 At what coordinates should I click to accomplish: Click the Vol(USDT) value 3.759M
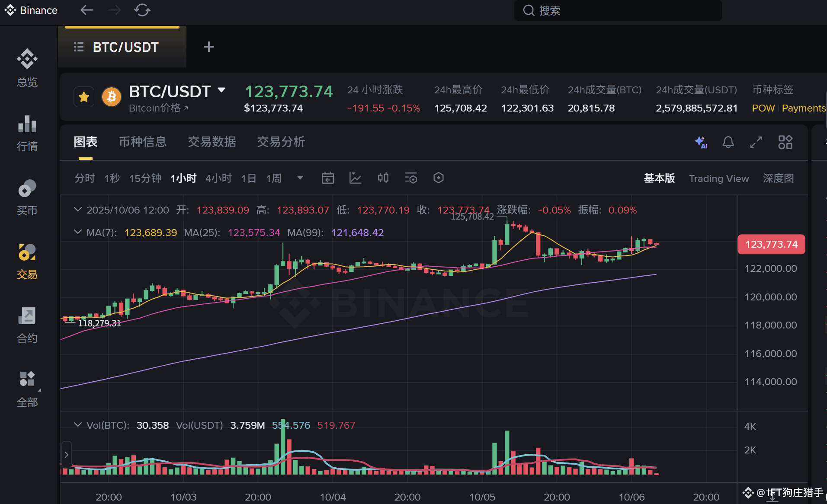click(247, 425)
